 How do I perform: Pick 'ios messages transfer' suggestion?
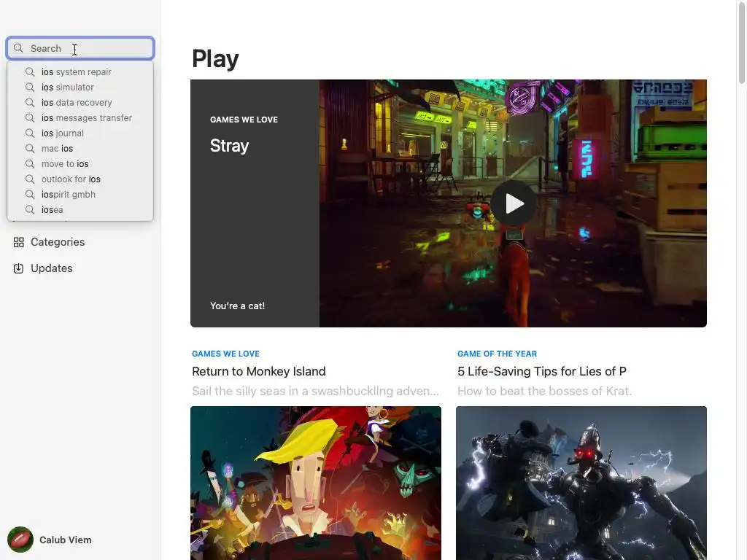[80, 117]
